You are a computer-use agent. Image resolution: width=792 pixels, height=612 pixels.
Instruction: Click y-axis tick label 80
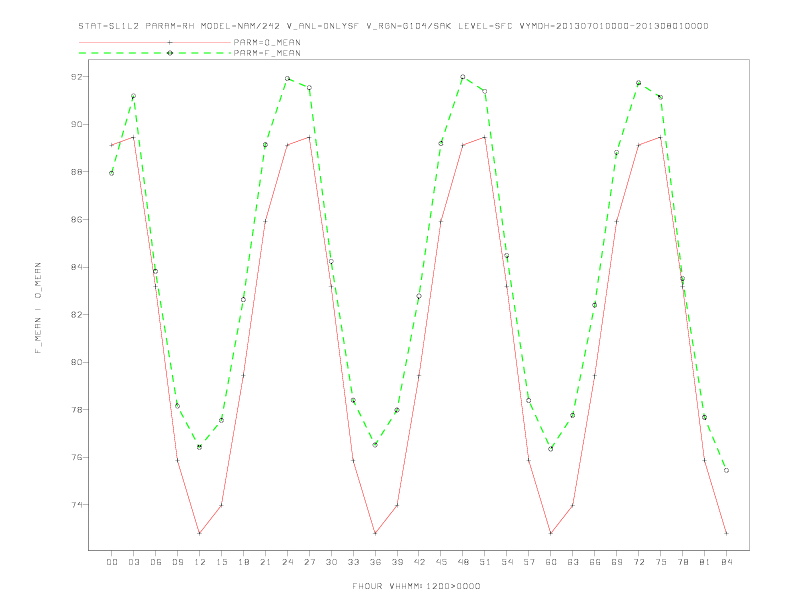tap(76, 362)
